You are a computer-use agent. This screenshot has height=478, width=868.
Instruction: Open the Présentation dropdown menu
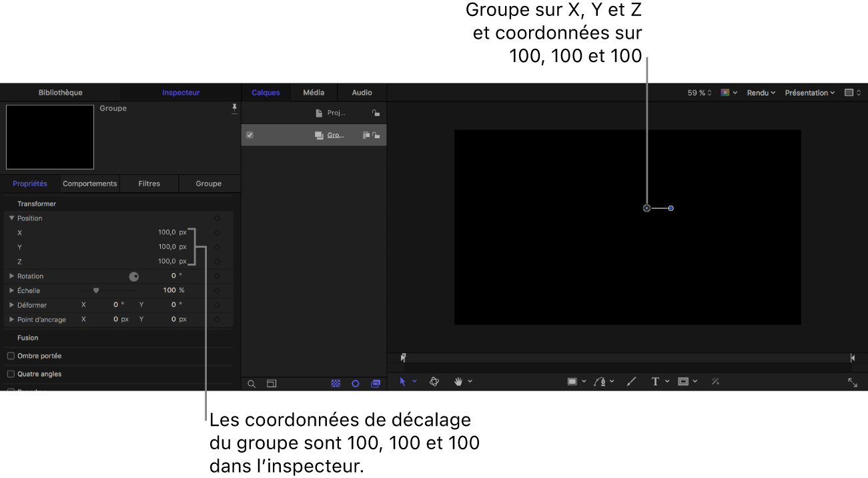[810, 93]
